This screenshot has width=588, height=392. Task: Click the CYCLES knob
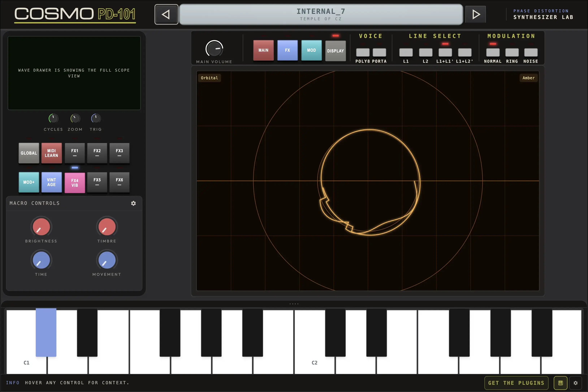(x=53, y=118)
